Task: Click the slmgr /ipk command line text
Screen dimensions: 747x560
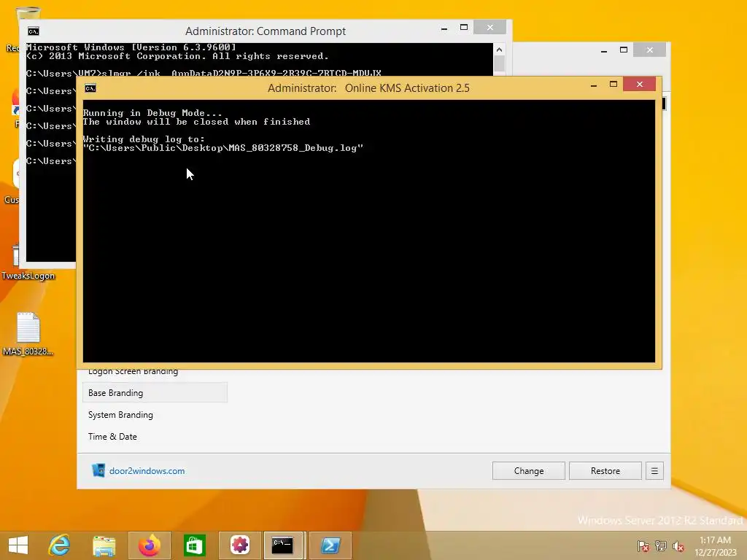Action: pos(241,74)
